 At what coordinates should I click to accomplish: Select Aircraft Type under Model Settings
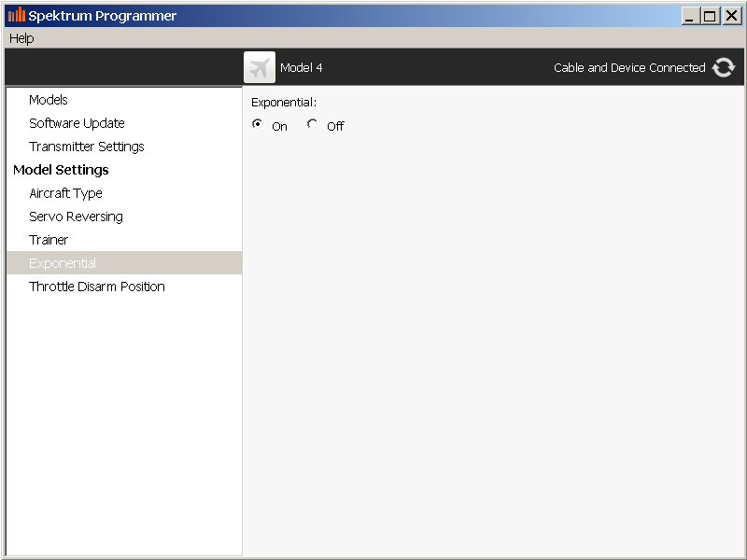point(65,193)
